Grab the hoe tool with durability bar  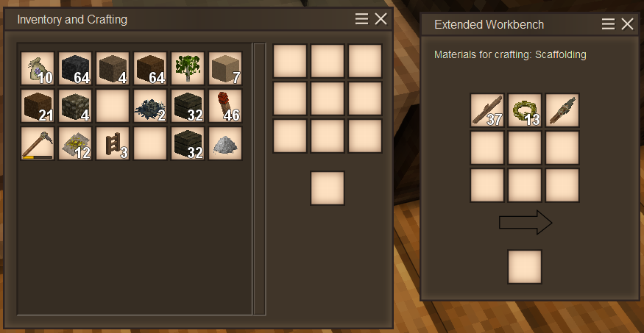pyautogui.click(x=38, y=143)
